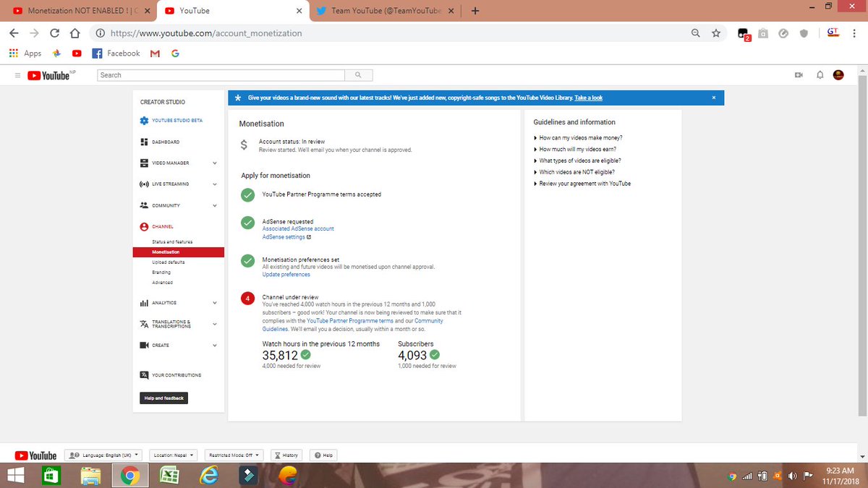Click the Your Contributions icon

point(144,375)
